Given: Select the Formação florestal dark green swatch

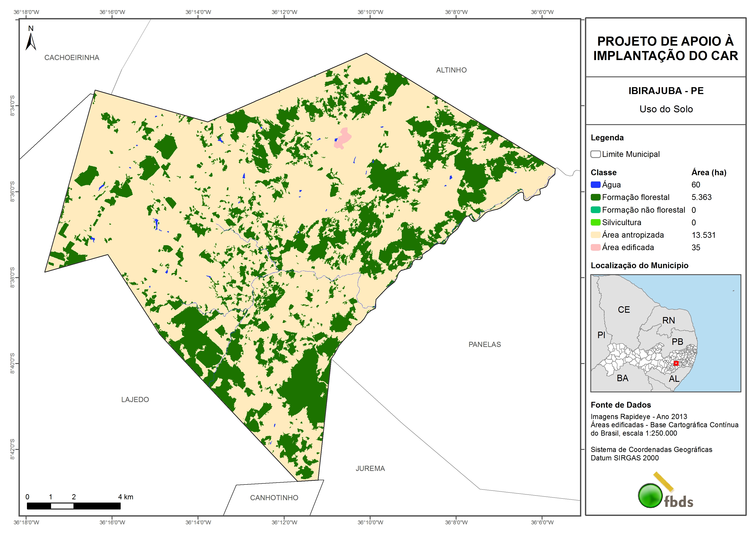Looking at the screenshot, I should [595, 197].
